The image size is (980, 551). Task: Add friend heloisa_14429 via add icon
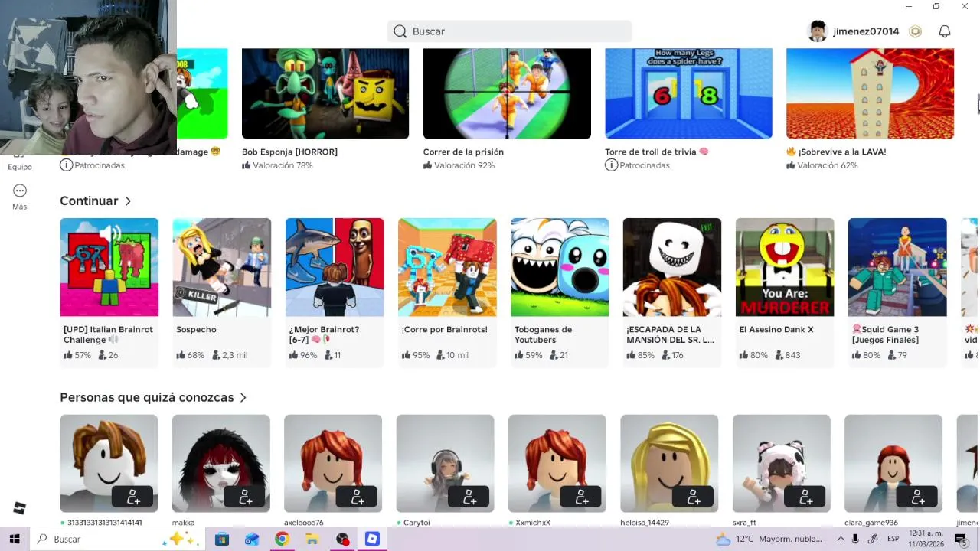(x=693, y=497)
